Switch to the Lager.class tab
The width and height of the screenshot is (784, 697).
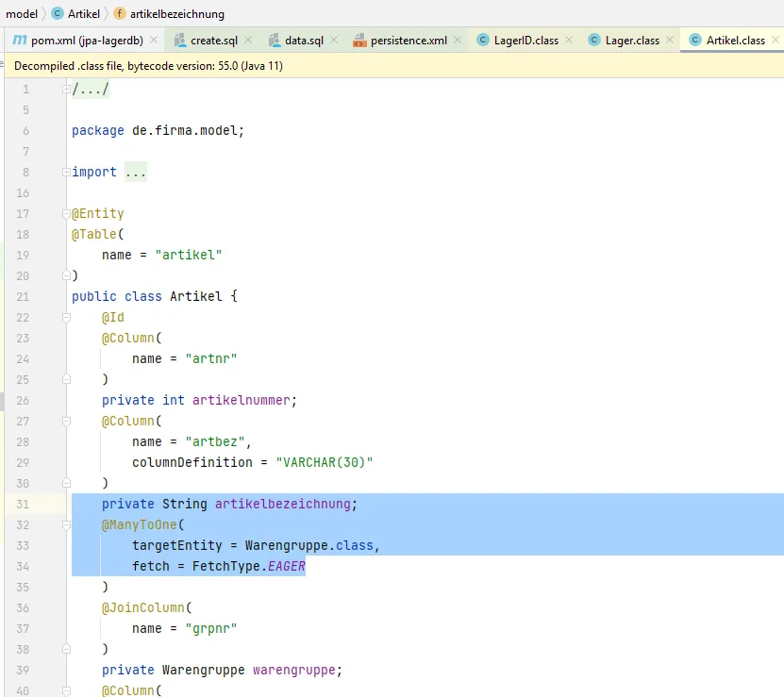[632, 41]
